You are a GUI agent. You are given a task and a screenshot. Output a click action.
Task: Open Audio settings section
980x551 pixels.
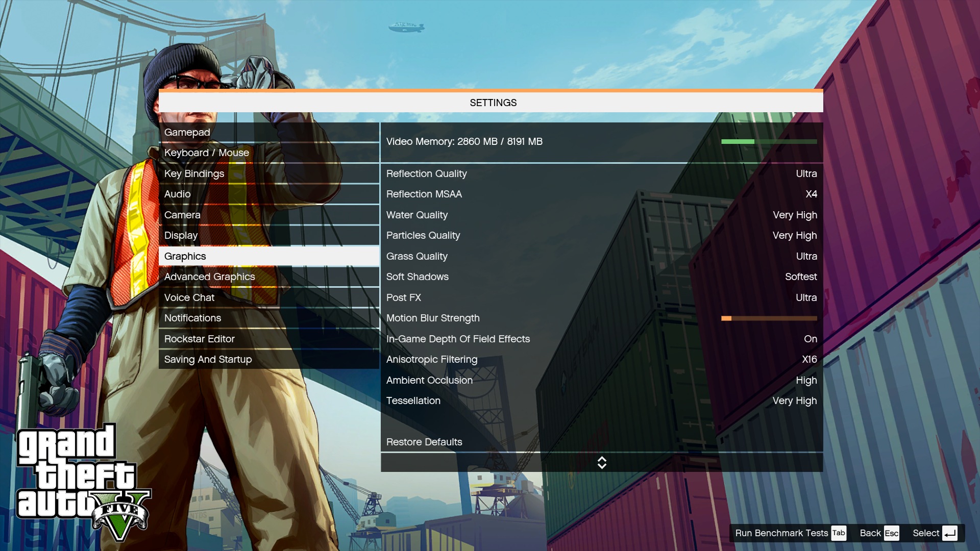pyautogui.click(x=177, y=194)
